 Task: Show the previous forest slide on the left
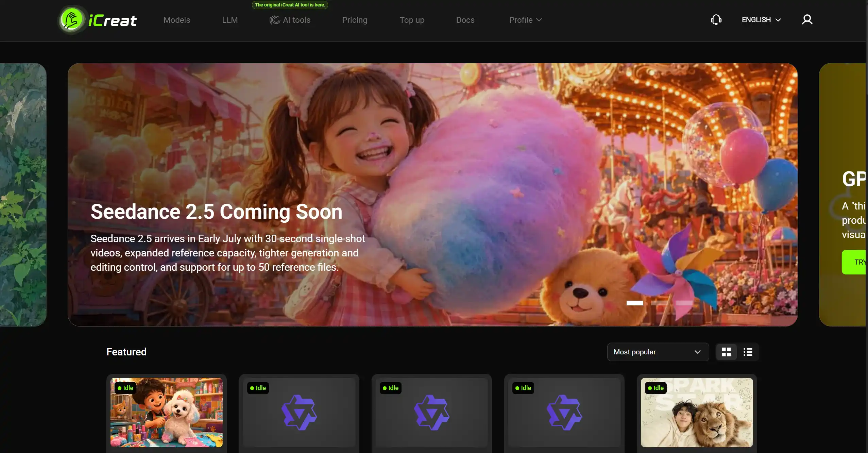[x=23, y=195]
